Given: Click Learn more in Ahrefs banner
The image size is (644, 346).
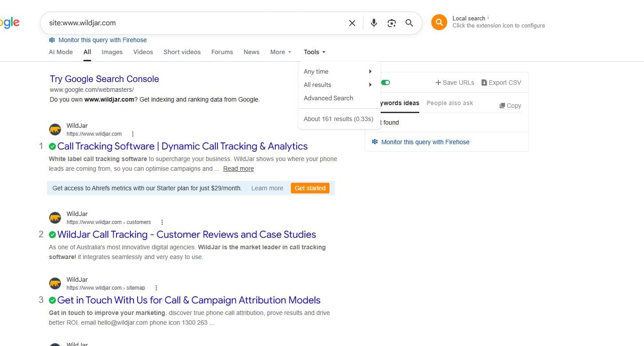Looking at the screenshot, I should [x=267, y=188].
